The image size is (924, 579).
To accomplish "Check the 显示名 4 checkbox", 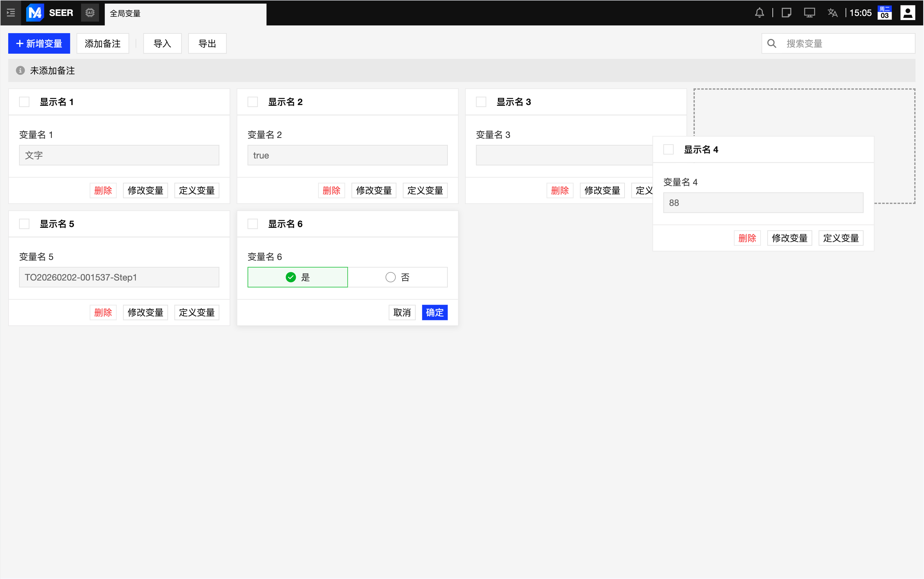I will click(668, 149).
